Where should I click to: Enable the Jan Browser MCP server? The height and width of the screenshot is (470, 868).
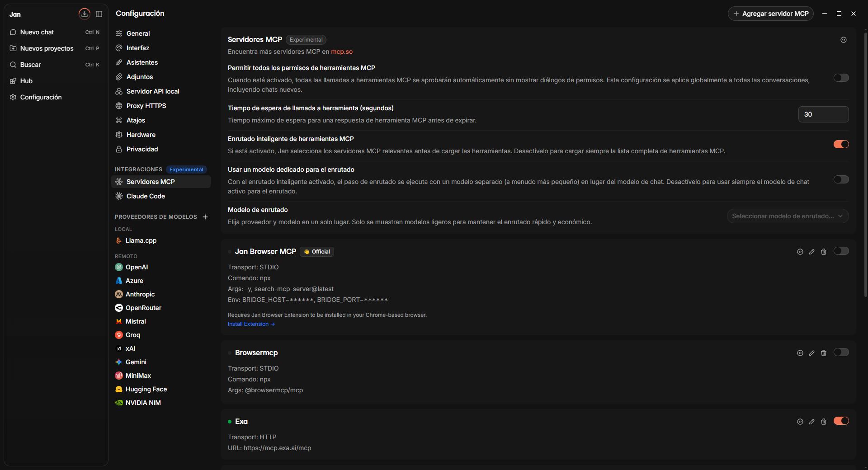point(841,251)
